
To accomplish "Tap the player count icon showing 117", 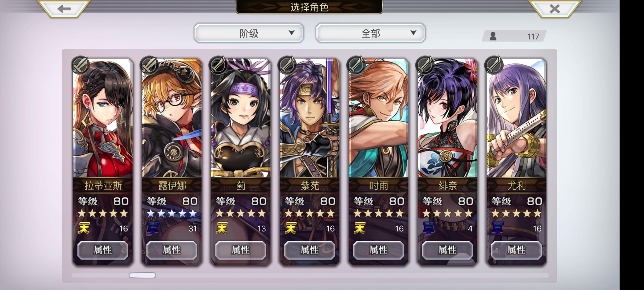I will pos(493,36).
